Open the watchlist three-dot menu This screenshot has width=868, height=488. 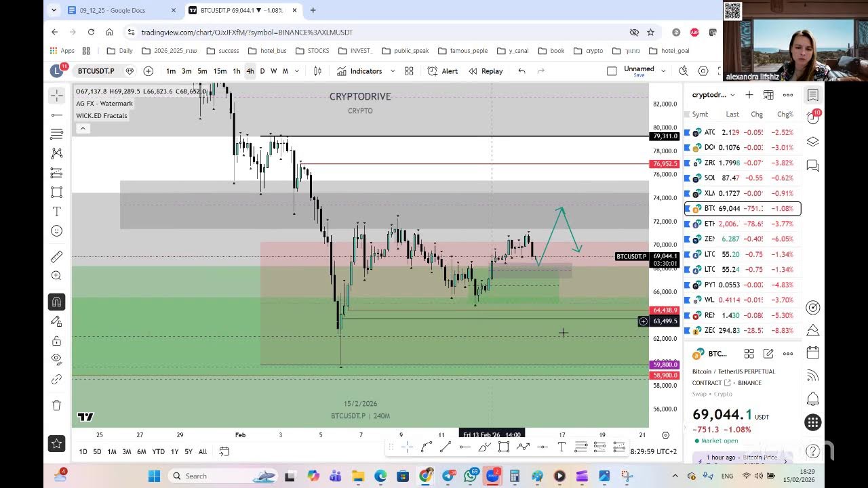point(788,95)
